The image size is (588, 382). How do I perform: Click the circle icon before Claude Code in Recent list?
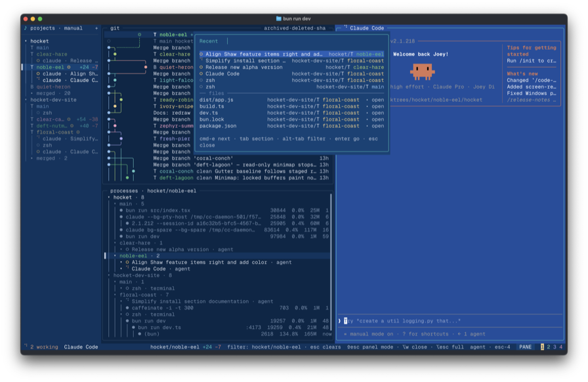tap(201, 74)
